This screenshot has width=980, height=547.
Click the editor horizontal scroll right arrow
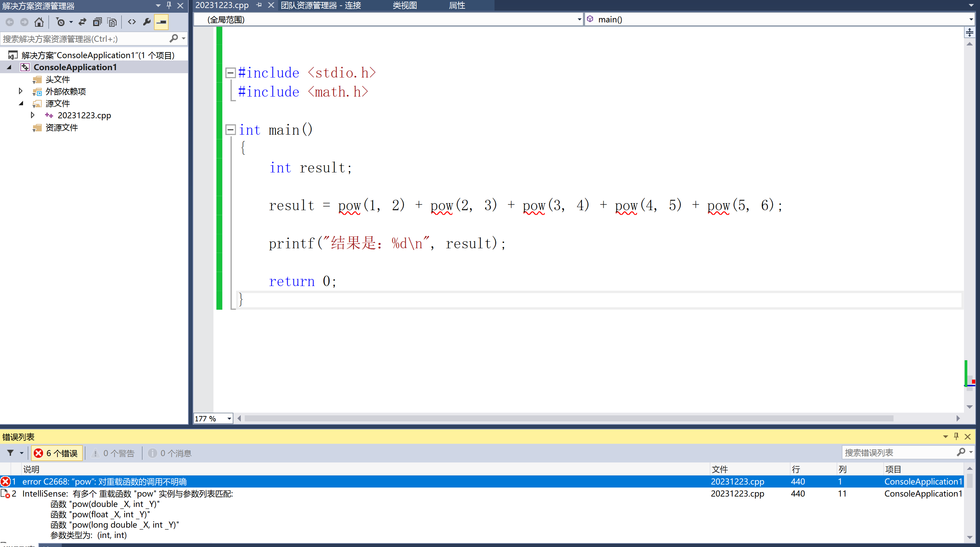(x=958, y=418)
